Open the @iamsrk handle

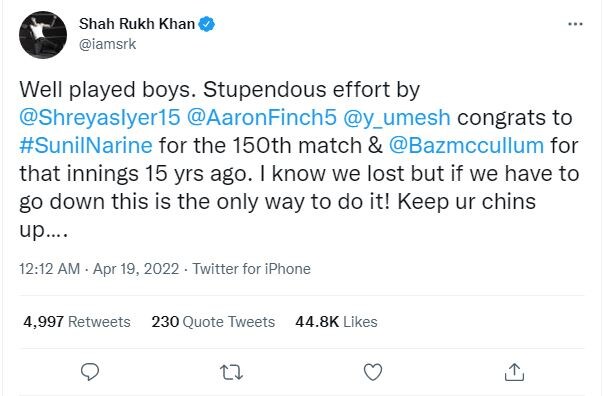pos(107,44)
